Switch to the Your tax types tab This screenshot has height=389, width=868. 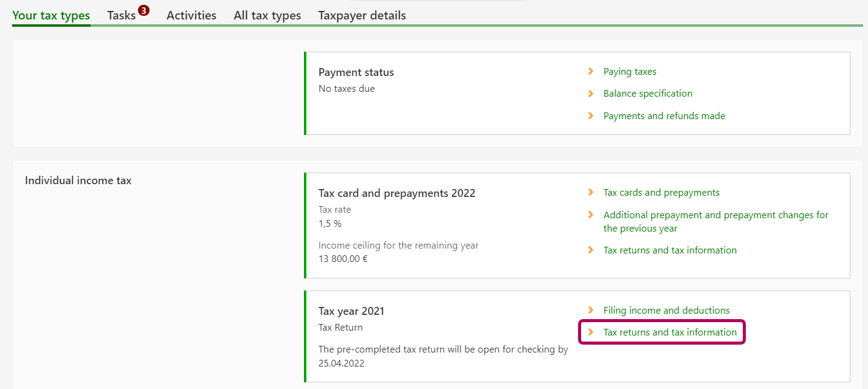coord(51,16)
